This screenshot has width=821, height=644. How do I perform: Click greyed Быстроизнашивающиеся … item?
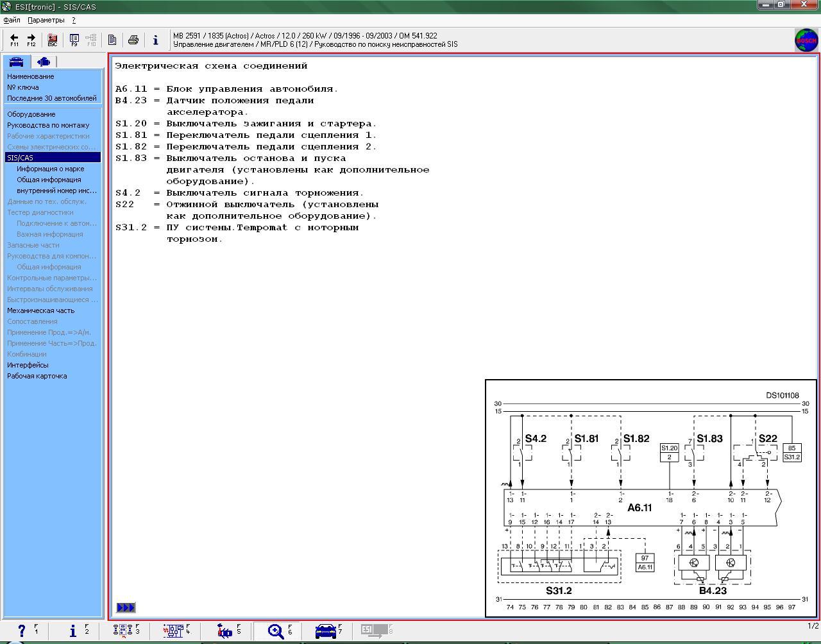pos(53,300)
